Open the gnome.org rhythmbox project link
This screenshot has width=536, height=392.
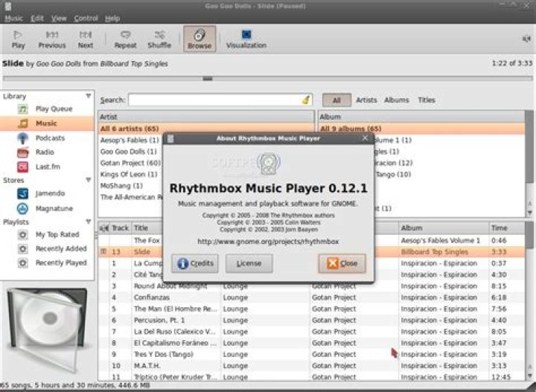tap(268, 242)
